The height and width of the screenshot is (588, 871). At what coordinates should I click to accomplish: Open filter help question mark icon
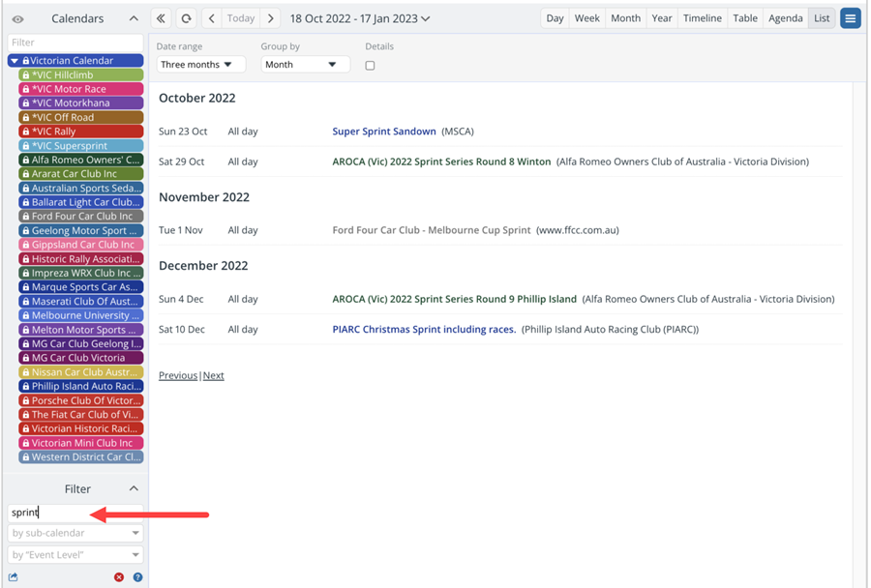[137, 577]
